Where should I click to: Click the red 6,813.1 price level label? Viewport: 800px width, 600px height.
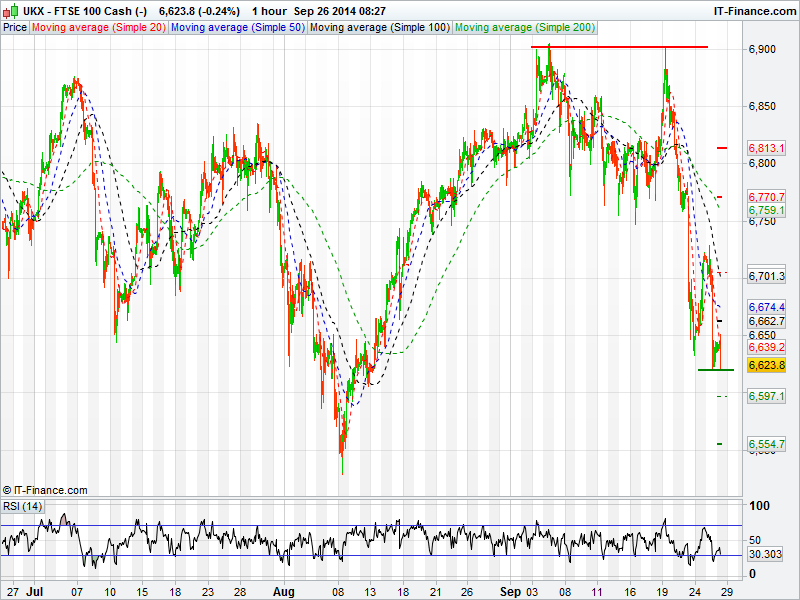pos(767,148)
